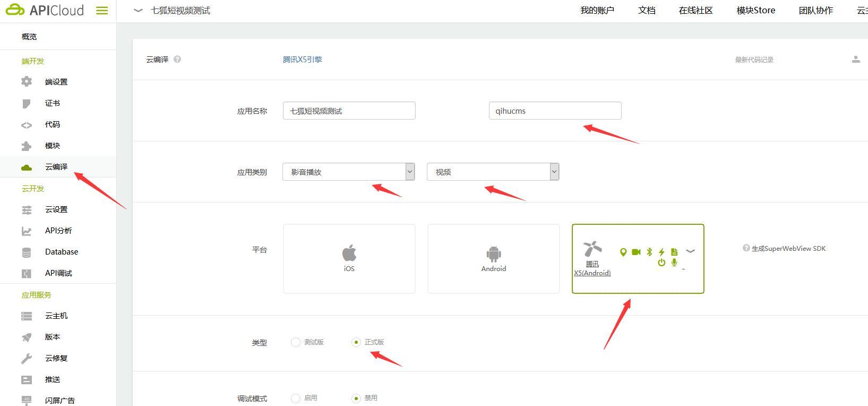Click the qihucms input field
The image size is (868, 406).
click(555, 111)
